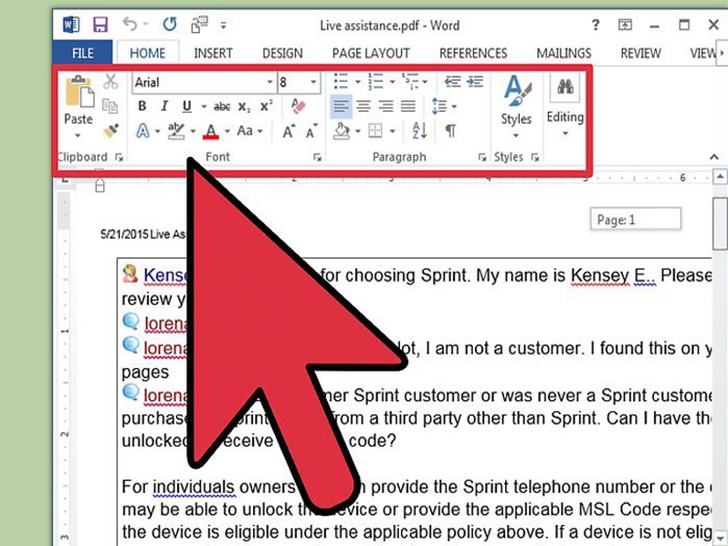Click Text Effects glowing A icon
Image resolution: width=728 pixels, height=546 pixels.
point(143,131)
